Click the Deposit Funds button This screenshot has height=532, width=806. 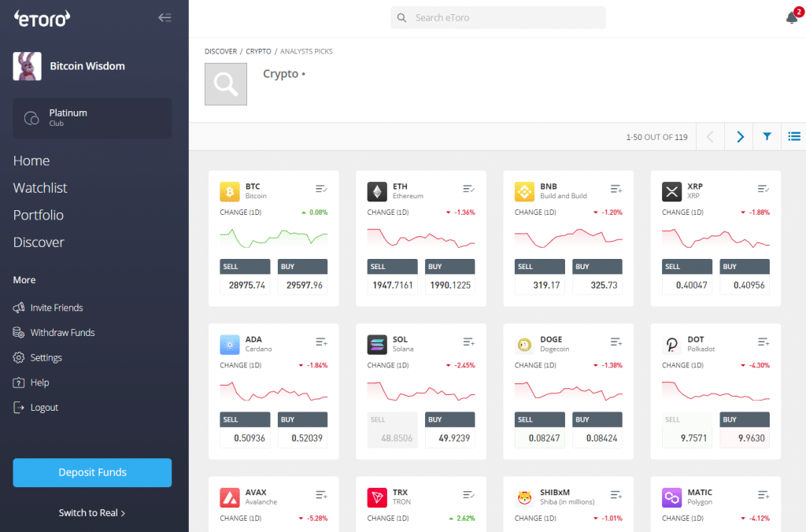[92, 472]
